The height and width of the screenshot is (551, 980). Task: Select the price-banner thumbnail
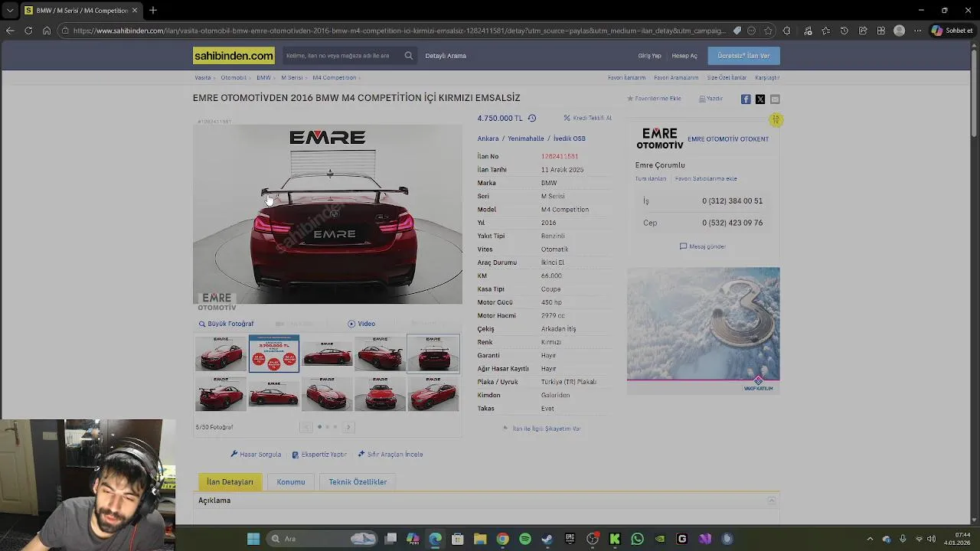click(273, 353)
